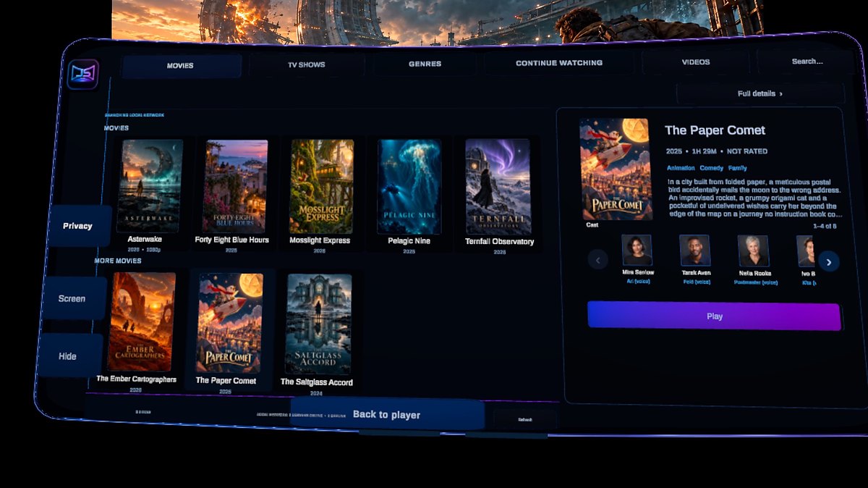The height and width of the screenshot is (488, 868).
Task: Open The Ember Cartographers poster
Action: [x=142, y=321]
